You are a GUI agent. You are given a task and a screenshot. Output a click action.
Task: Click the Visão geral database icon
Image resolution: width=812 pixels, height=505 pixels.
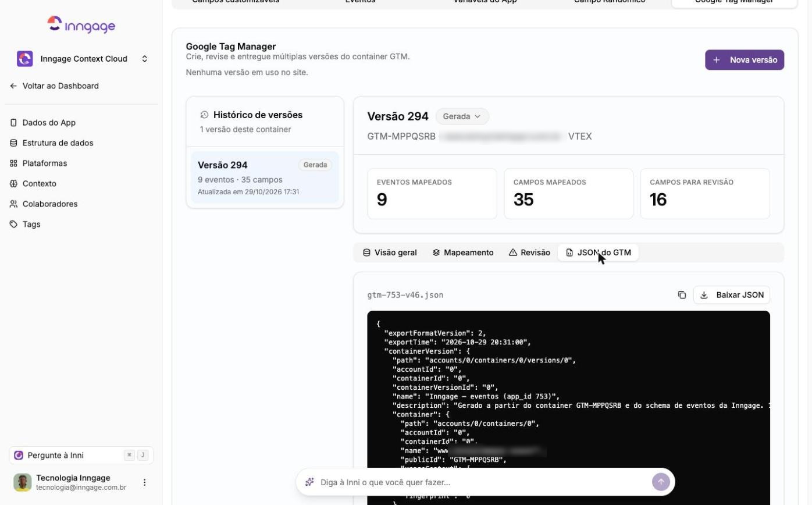pos(366,252)
